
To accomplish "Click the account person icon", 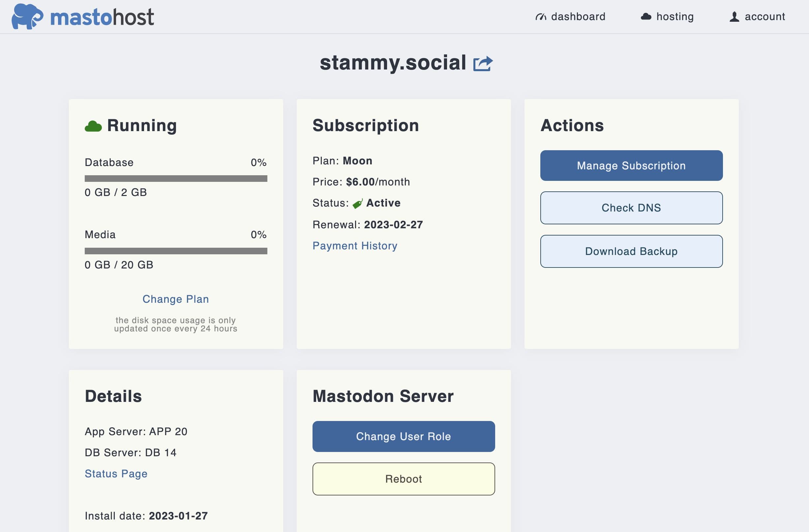I will [734, 17].
